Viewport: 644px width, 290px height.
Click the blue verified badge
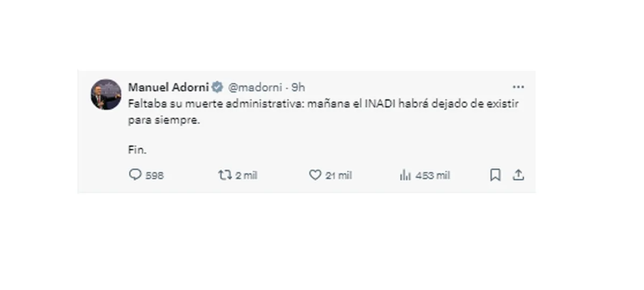217,88
